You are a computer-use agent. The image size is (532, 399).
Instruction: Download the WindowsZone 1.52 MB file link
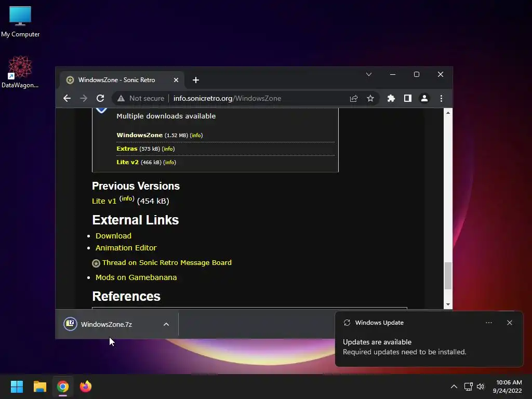pos(139,135)
